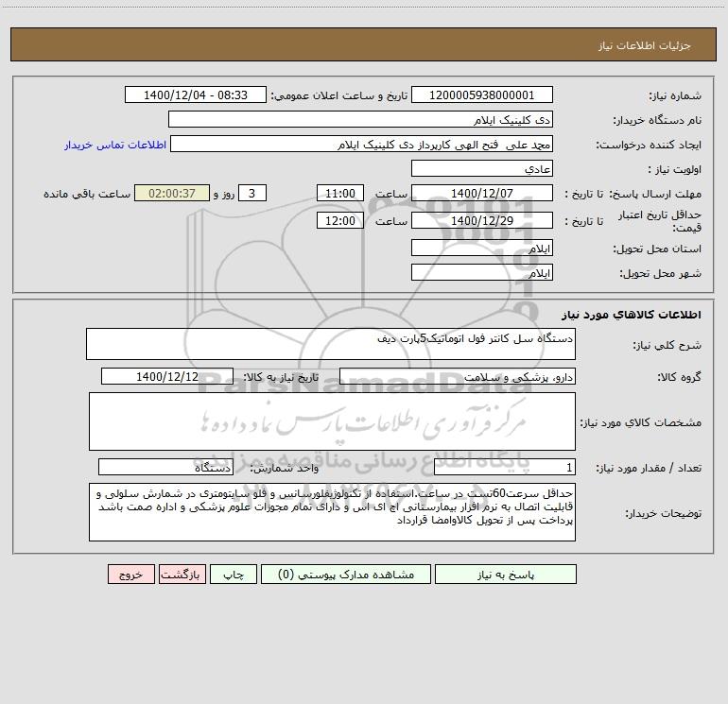728x704 pixels.
Task: Click the نام دستگاه خریدار label
Action: (x=657, y=120)
